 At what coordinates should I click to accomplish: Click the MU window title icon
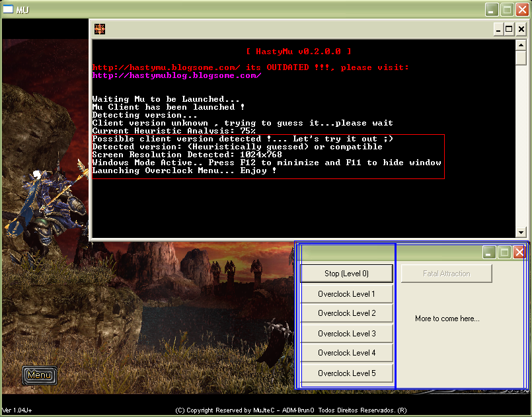pos(8,9)
